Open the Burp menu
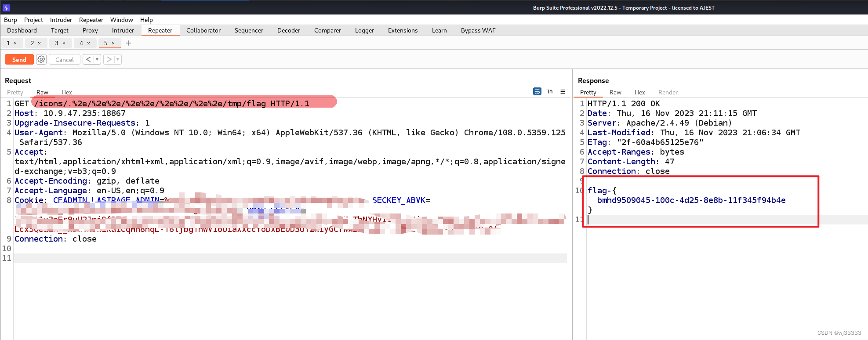Image resolution: width=868 pixels, height=340 pixels. pos(11,20)
